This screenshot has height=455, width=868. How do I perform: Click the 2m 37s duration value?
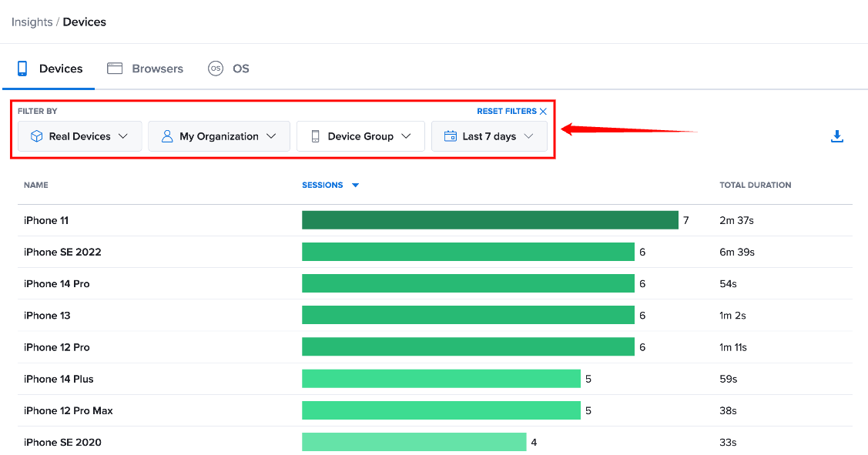[736, 220]
